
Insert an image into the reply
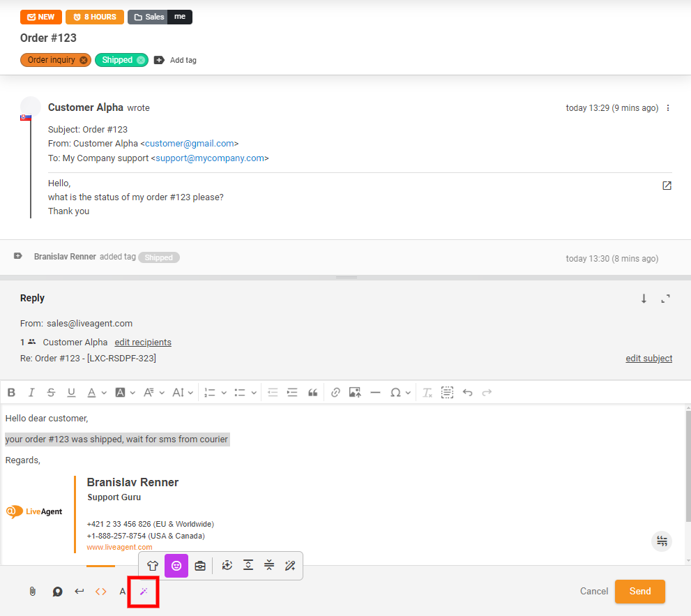(x=355, y=392)
